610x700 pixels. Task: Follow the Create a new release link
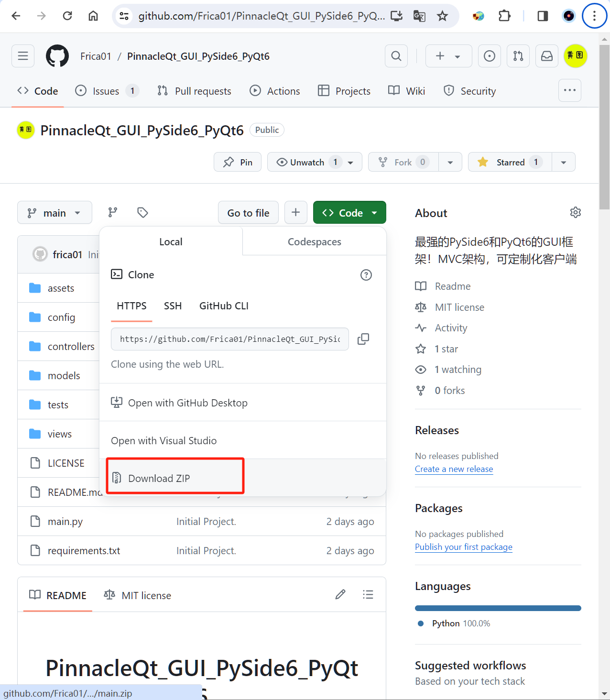coord(454,469)
